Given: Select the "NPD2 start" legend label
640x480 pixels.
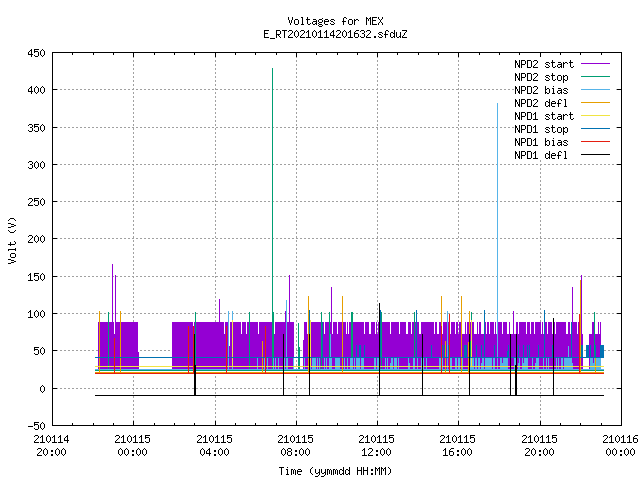Looking at the screenshot, I should coord(544,64).
